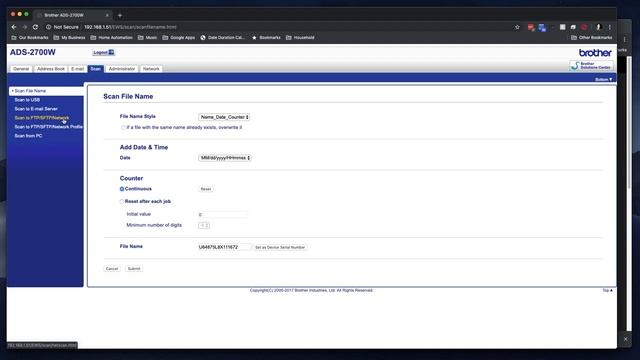Open the File Name Style dropdown
Screen dimensions: 640x360
(224, 117)
